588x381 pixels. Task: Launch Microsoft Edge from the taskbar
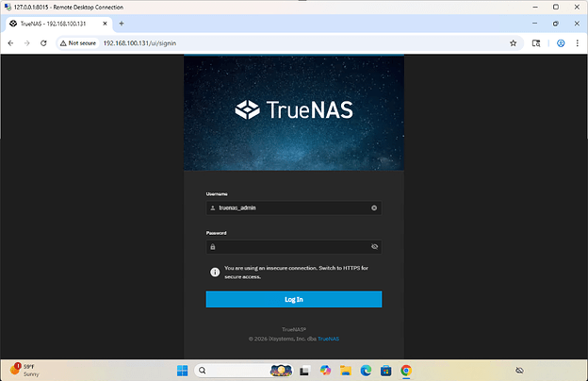(x=366, y=371)
